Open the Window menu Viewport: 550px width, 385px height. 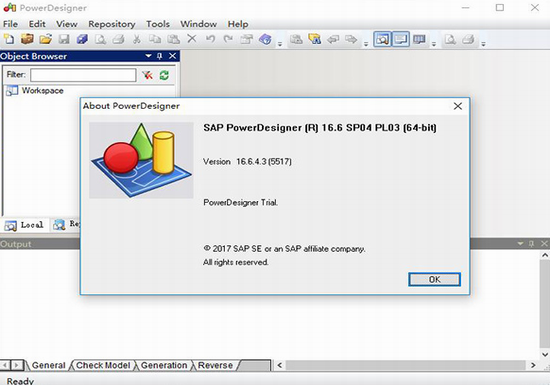[x=199, y=24]
